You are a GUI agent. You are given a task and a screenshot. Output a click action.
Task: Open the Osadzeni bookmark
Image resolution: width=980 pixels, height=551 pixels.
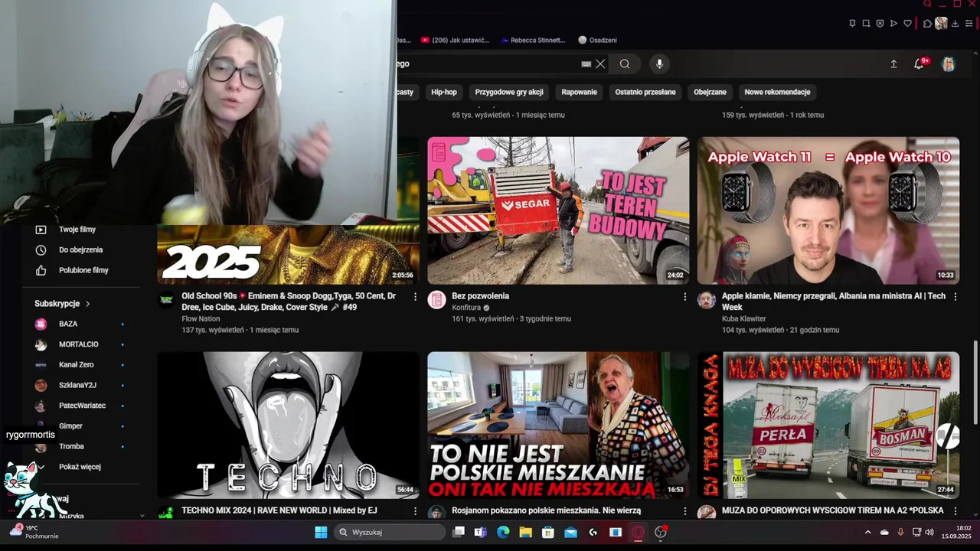click(x=597, y=40)
